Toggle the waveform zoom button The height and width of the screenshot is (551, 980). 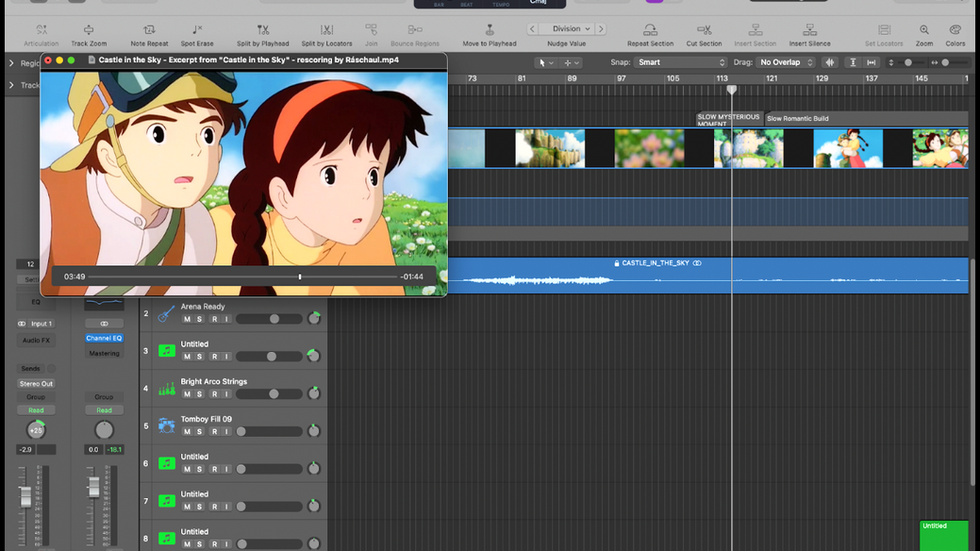[830, 62]
